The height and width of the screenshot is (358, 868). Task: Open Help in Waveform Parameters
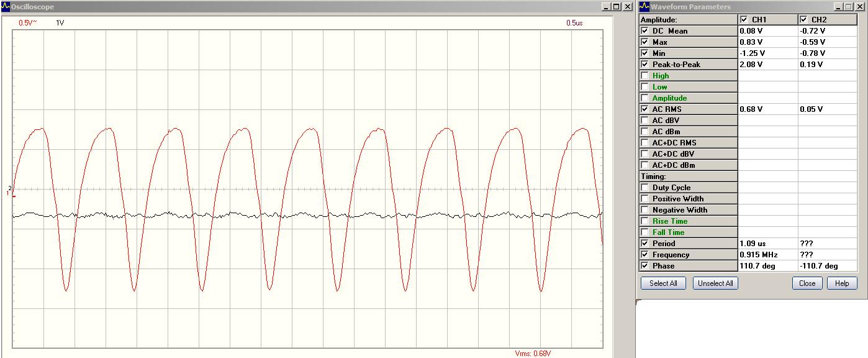(x=842, y=283)
